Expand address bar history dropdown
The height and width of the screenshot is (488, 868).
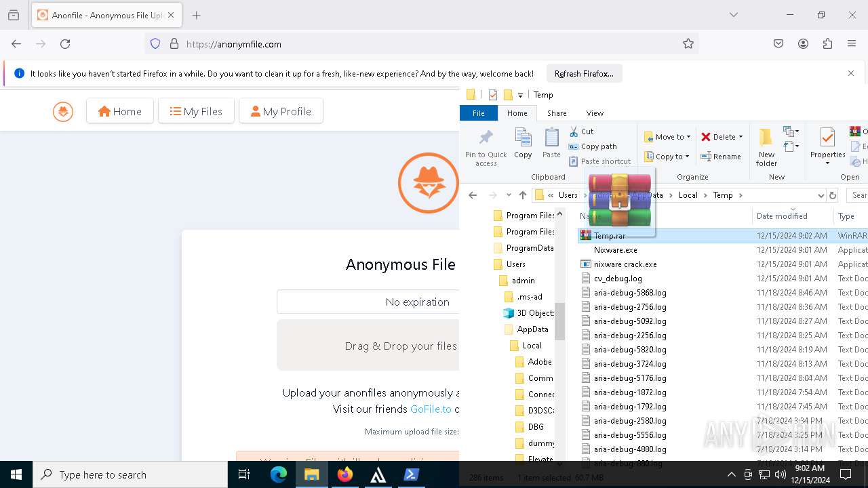click(x=821, y=195)
